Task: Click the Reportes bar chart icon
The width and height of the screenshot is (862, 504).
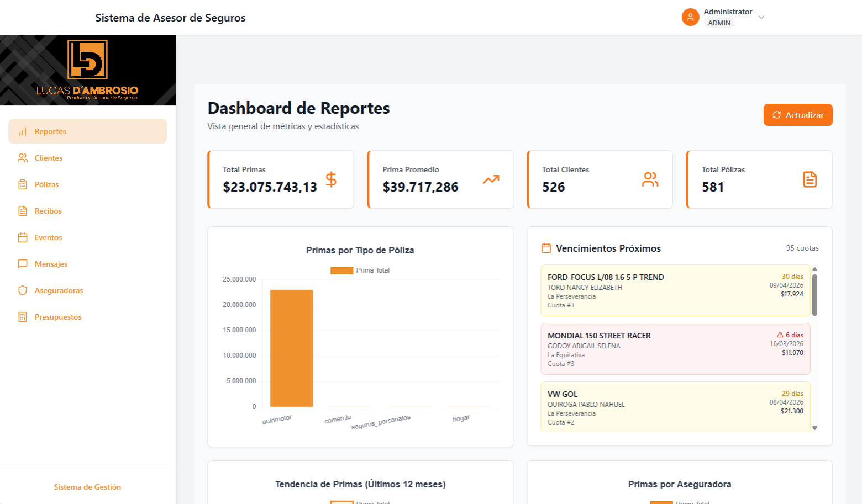Action: 23,131
